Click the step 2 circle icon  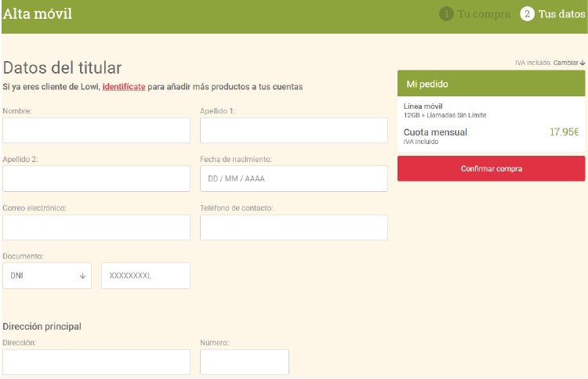click(527, 14)
